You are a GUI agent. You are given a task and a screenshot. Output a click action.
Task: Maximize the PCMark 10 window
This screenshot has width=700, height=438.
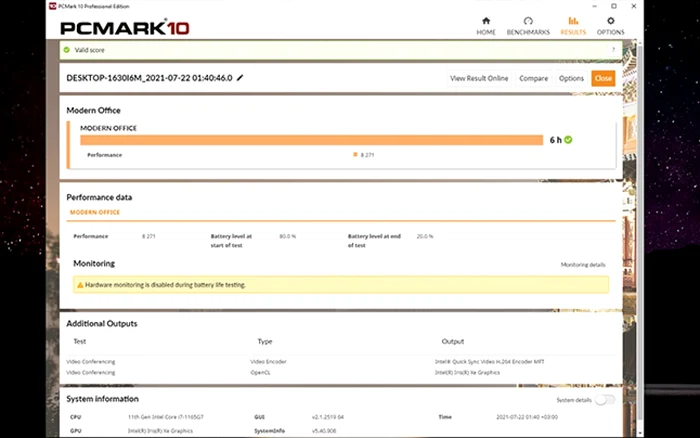tap(614, 6)
